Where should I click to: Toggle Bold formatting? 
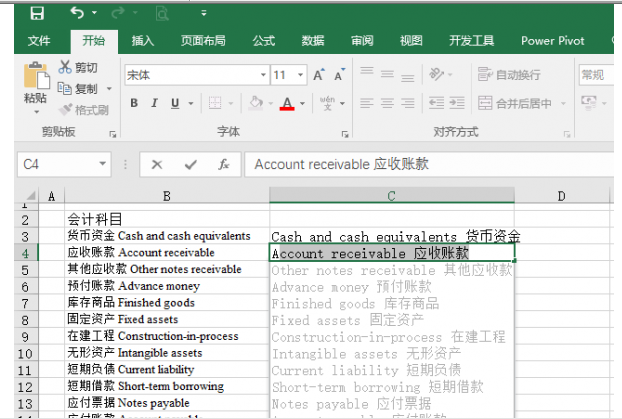point(134,103)
